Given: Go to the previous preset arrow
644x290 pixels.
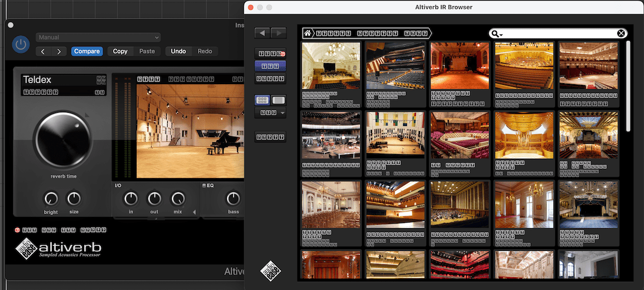Looking at the screenshot, I should click(x=44, y=51).
